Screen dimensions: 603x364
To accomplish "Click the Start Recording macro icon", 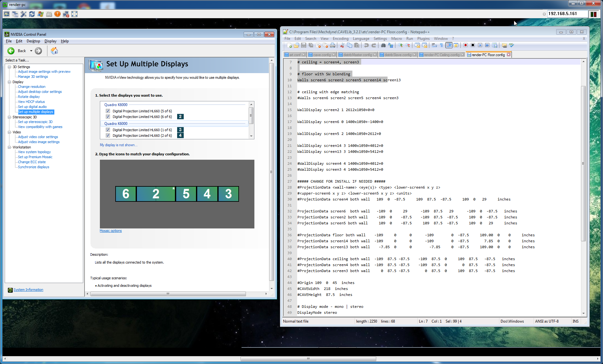I will 465,45.
